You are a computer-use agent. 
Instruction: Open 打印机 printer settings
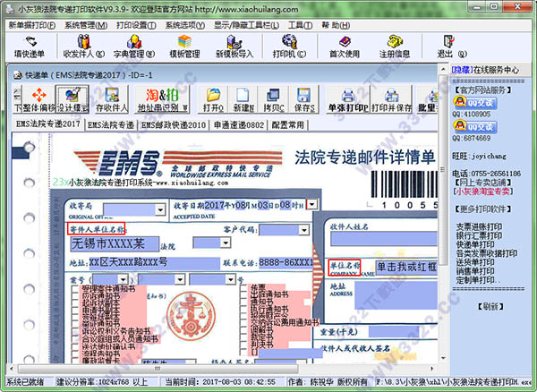pos(289,47)
